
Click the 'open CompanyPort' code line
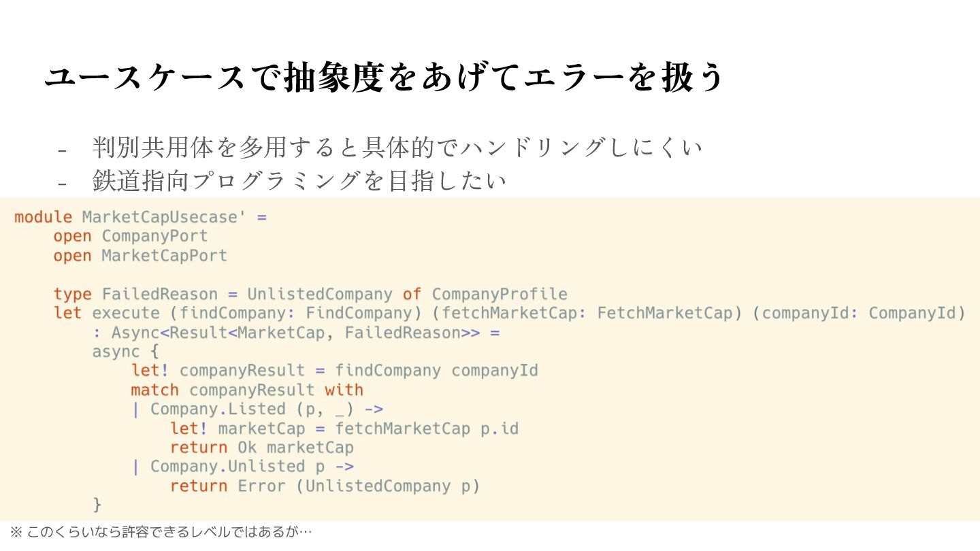[131, 236]
